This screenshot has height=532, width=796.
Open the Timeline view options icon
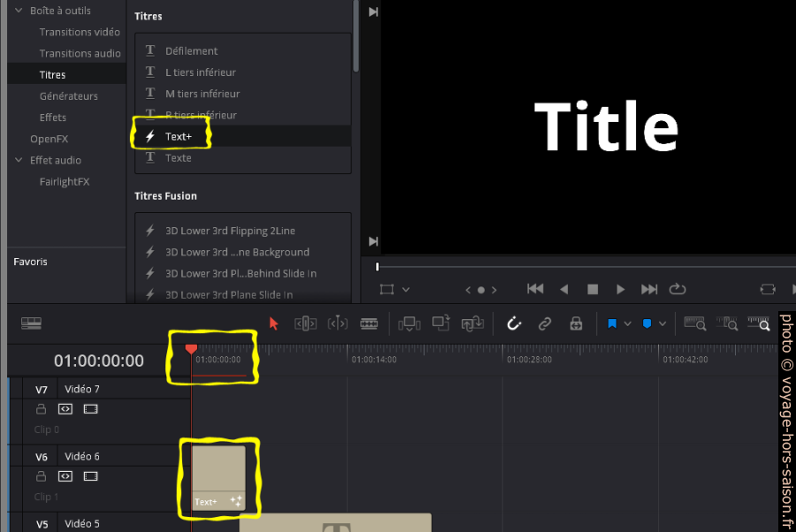pos(32,323)
